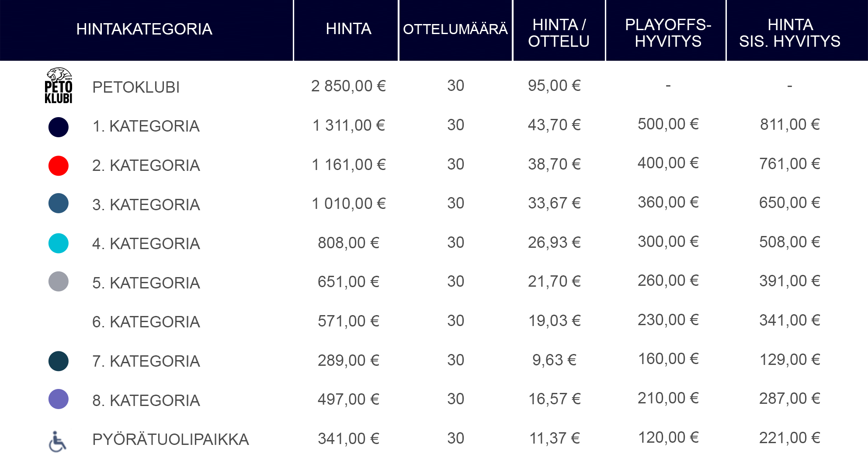Click the grey 5. Kategoria dot
This screenshot has width=868, height=472.
(58, 281)
